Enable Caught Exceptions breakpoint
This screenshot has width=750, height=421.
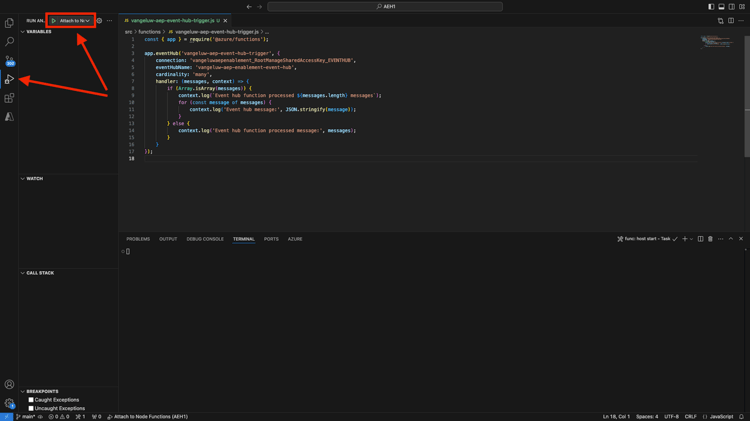31,400
